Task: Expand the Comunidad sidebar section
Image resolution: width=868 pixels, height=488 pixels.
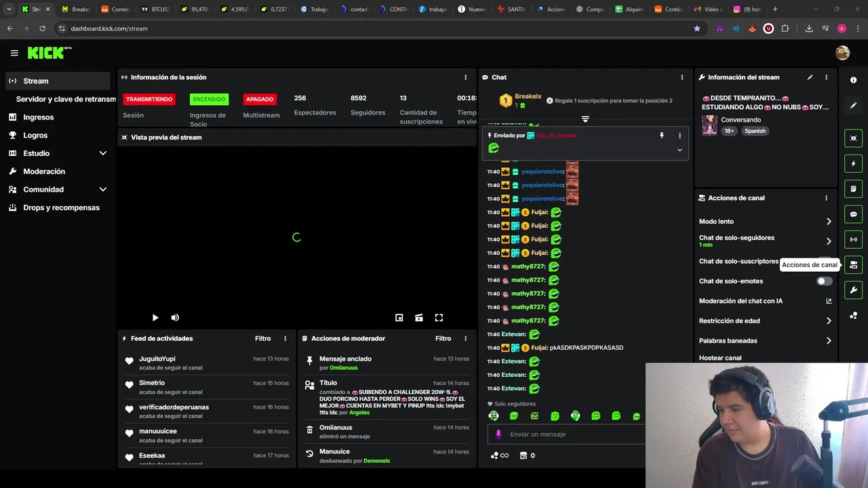Action: pyautogui.click(x=103, y=190)
